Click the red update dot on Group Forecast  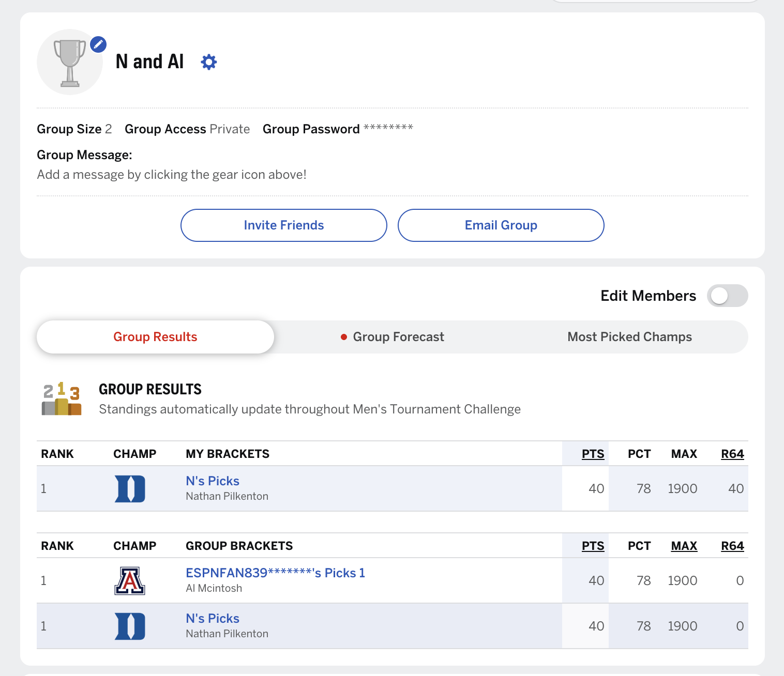click(x=344, y=336)
